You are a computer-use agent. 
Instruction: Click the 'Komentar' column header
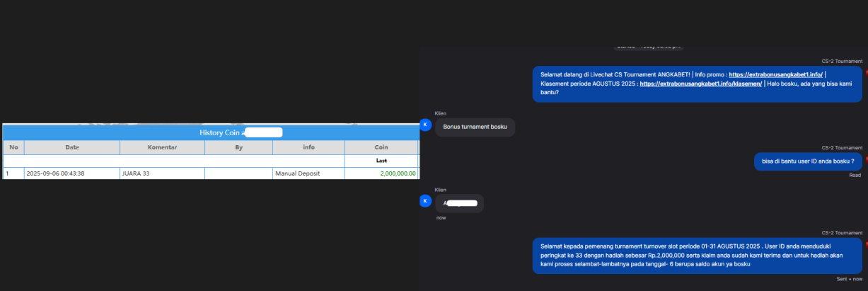pyautogui.click(x=162, y=147)
